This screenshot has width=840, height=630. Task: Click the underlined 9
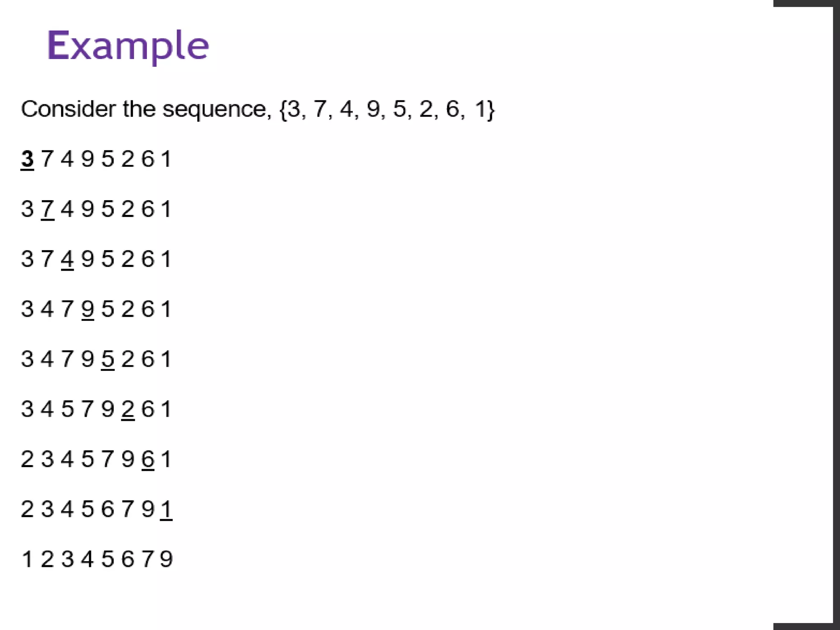tap(87, 310)
